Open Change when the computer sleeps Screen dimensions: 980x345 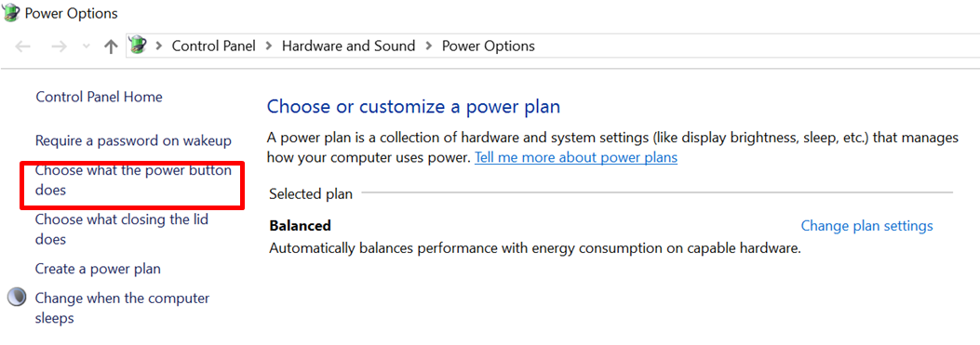pyautogui.click(x=123, y=308)
